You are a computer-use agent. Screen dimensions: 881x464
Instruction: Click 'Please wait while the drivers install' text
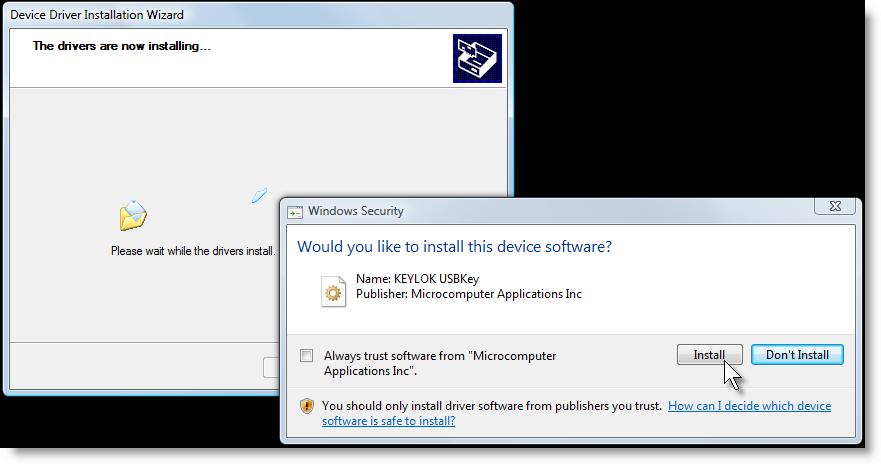(x=193, y=251)
